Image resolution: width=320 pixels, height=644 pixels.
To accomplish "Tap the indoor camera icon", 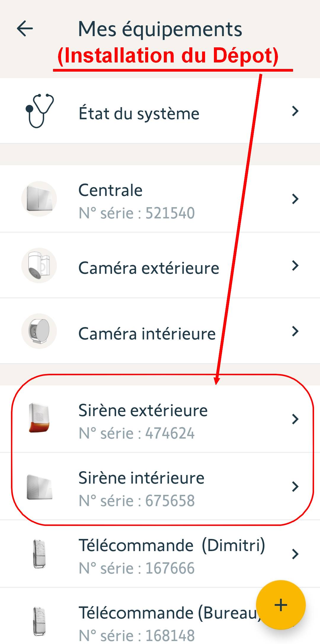I will pyautogui.click(x=39, y=331).
